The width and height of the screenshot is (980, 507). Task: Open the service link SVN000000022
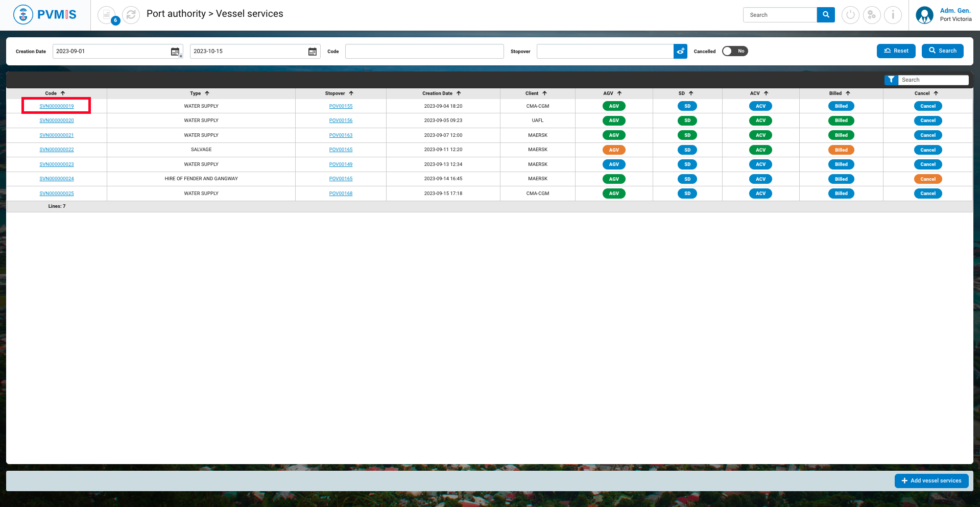click(x=57, y=150)
